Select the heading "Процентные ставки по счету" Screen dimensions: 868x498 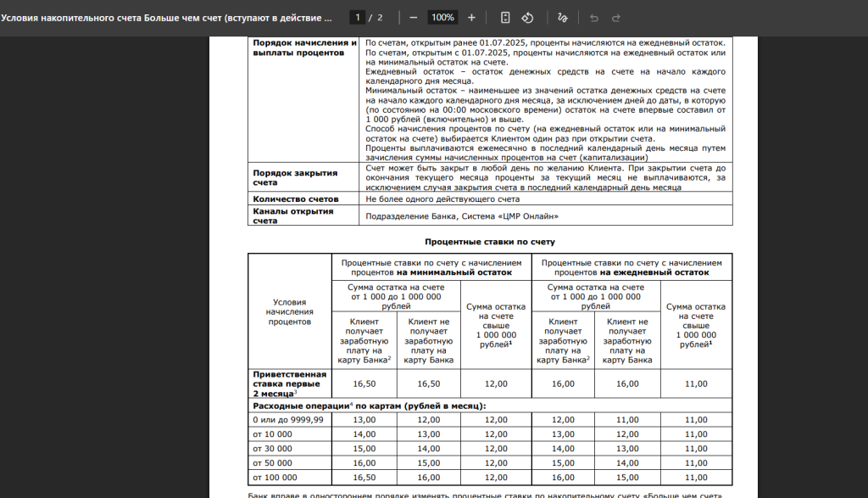(490, 242)
